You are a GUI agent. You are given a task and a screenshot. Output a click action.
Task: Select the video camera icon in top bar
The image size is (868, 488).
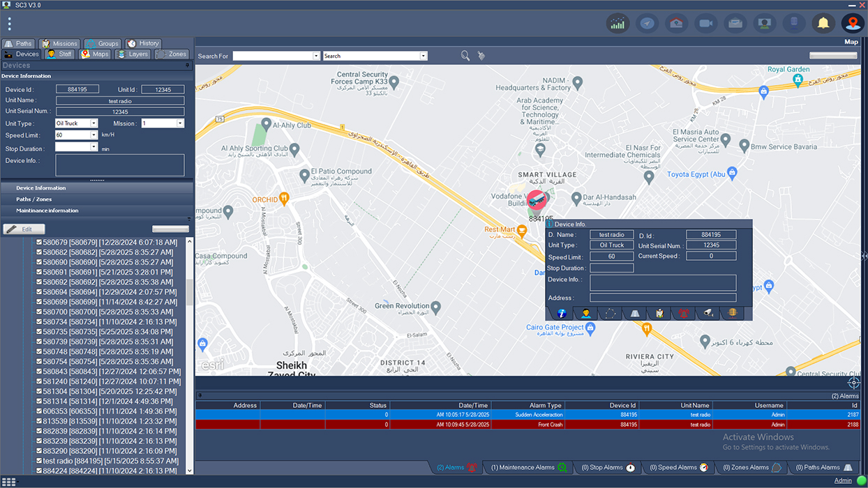(x=705, y=23)
